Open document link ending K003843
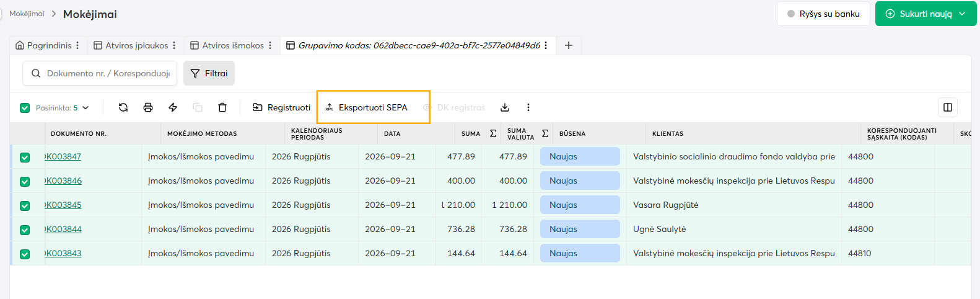Viewport: 980px width, 299px height. click(x=63, y=253)
